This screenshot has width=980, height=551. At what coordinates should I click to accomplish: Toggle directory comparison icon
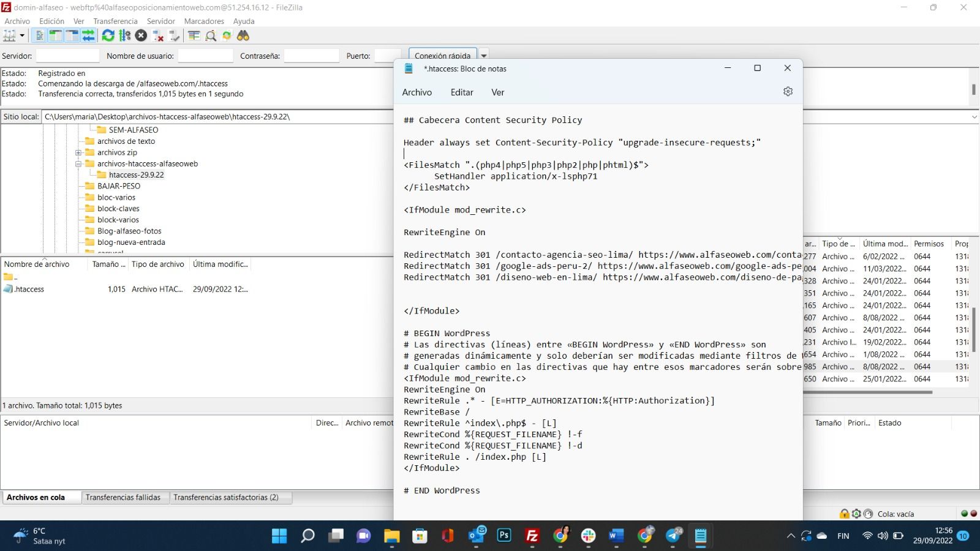point(211,36)
